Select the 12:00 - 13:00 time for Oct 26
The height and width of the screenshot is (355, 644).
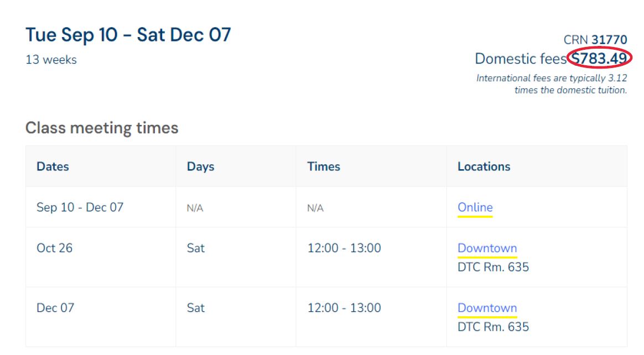tap(343, 248)
